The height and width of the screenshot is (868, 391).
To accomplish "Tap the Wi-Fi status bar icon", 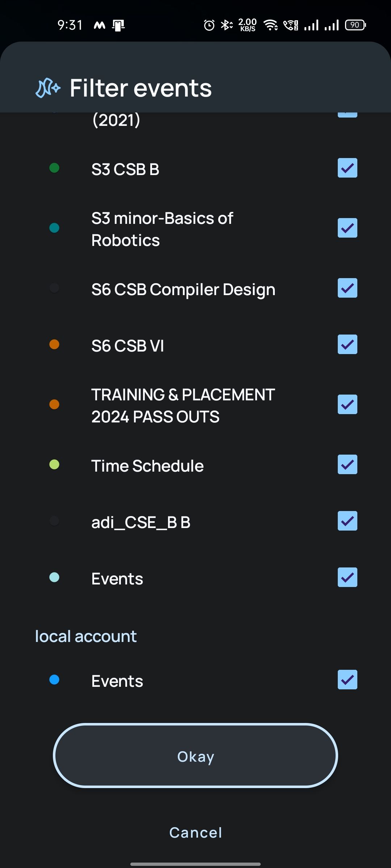I will 270,25.
